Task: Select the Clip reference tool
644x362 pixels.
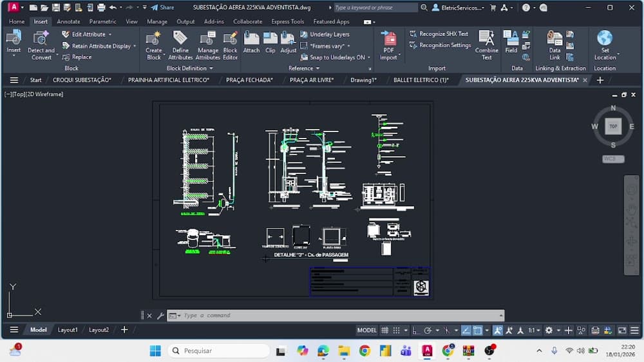Action: [x=270, y=42]
